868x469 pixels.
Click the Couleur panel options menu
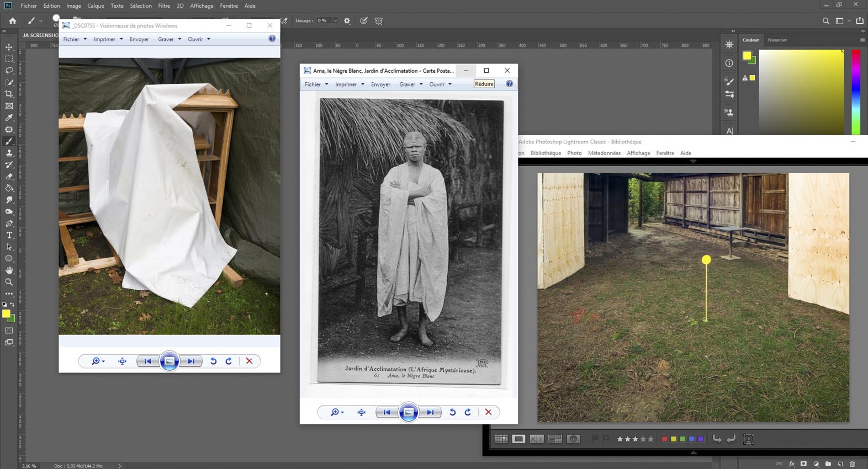(x=862, y=40)
